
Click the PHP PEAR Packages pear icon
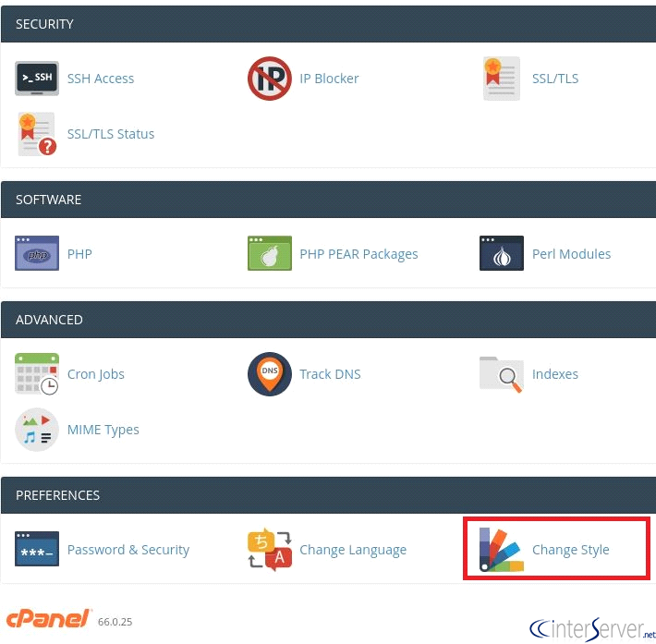[x=270, y=253]
